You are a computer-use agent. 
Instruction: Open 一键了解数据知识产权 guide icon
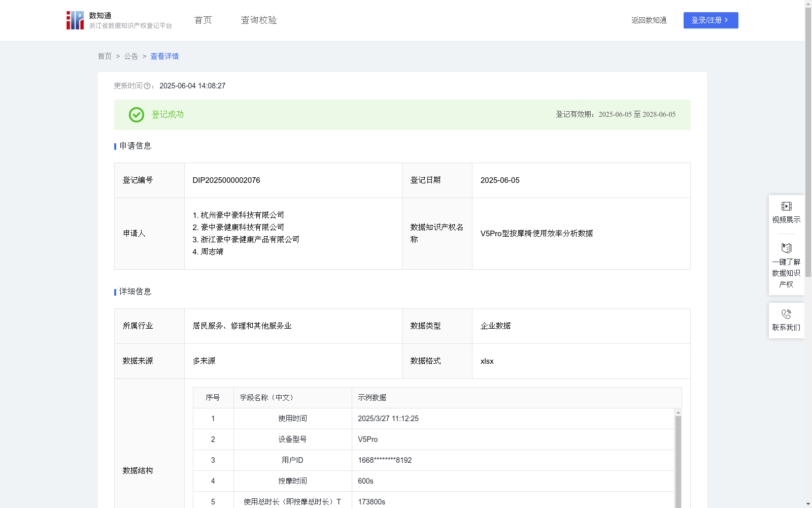[786, 248]
